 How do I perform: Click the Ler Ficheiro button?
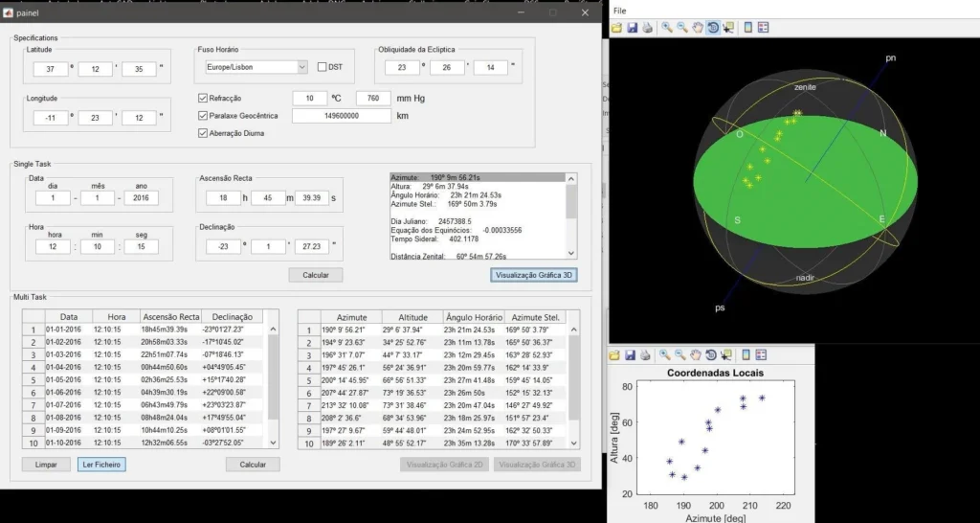pyautogui.click(x=101, y=465)
